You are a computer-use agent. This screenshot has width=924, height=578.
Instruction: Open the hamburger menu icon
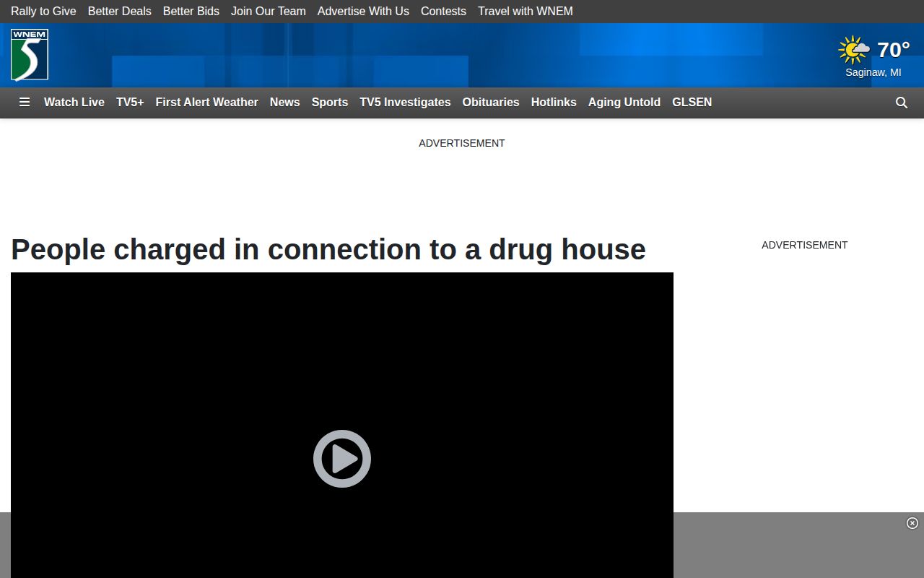[x=25, y=103]
